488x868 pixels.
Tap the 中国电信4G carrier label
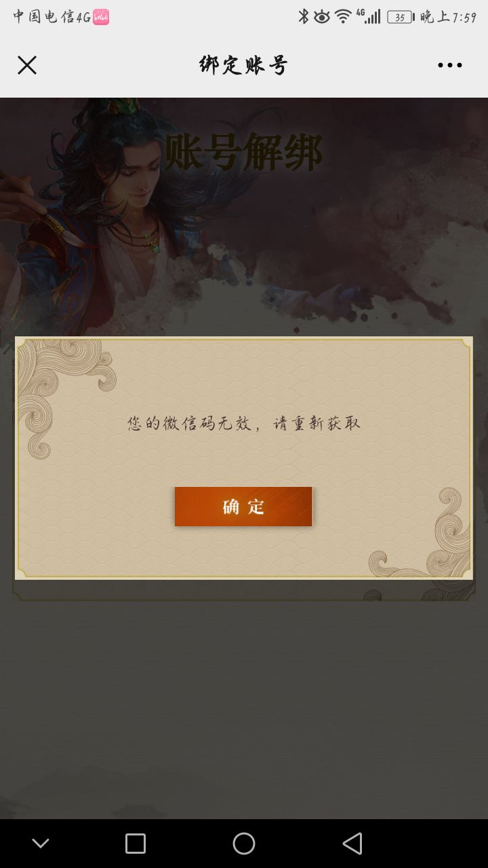tap(52, 17)
